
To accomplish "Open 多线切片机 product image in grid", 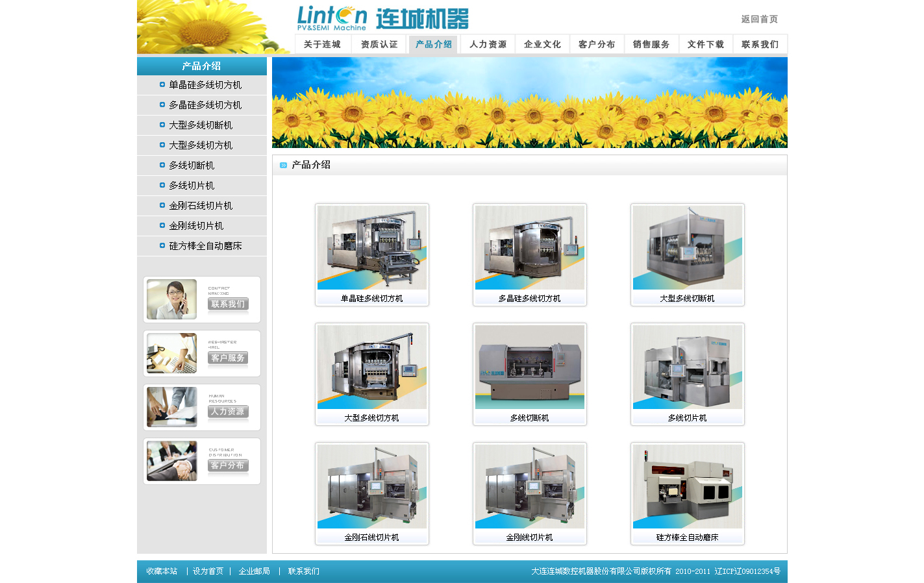I will point(687,367).
